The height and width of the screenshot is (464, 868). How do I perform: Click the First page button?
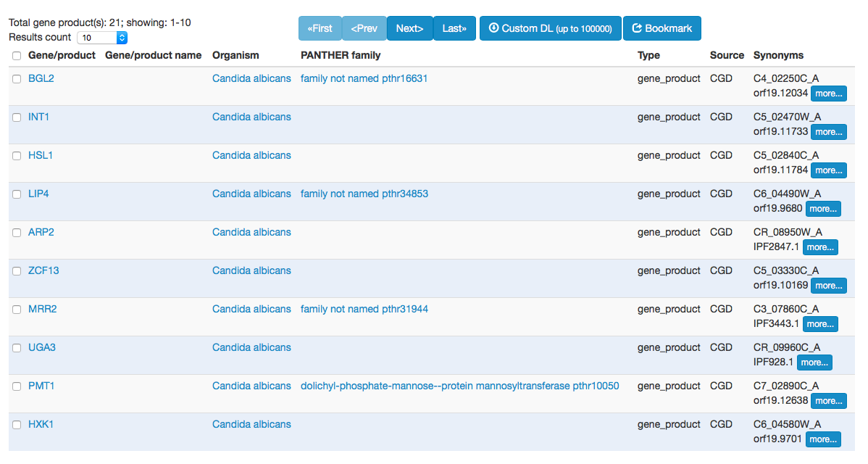[320, 28]
